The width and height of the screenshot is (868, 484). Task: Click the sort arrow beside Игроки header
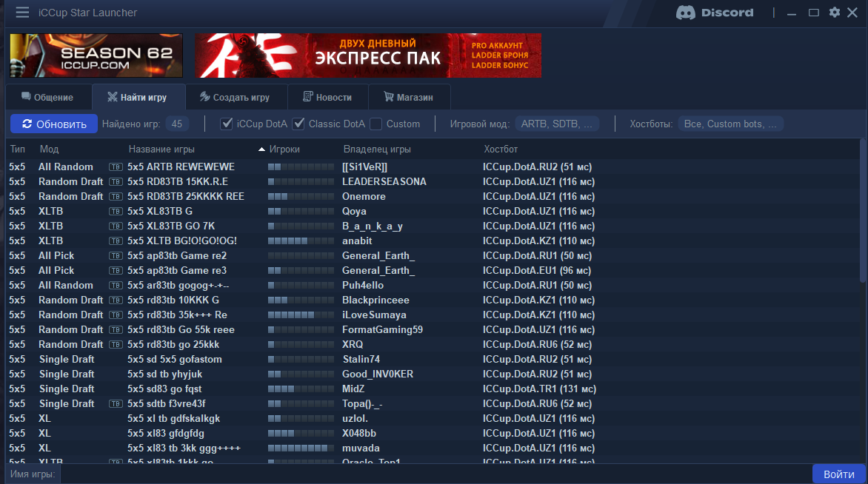pos(262,149)
